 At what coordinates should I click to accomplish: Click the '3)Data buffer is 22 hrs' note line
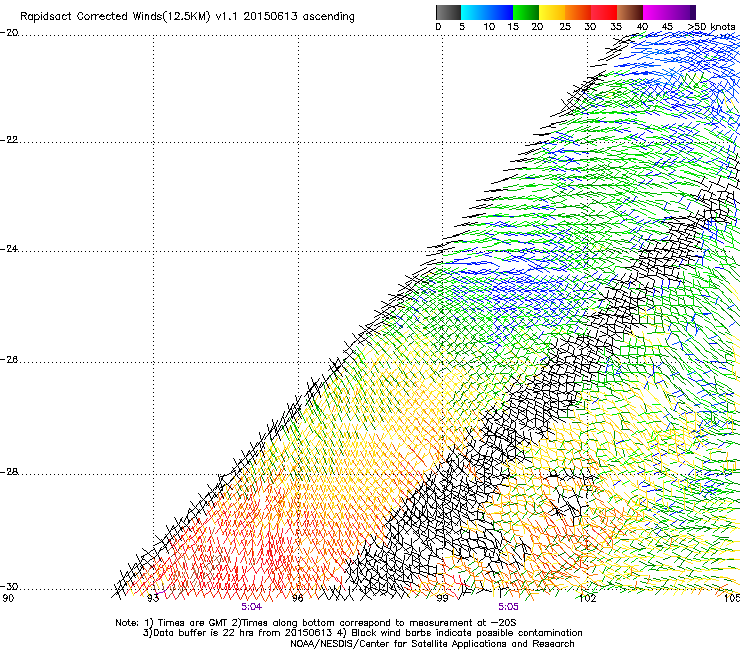click(x=362, y=633)
